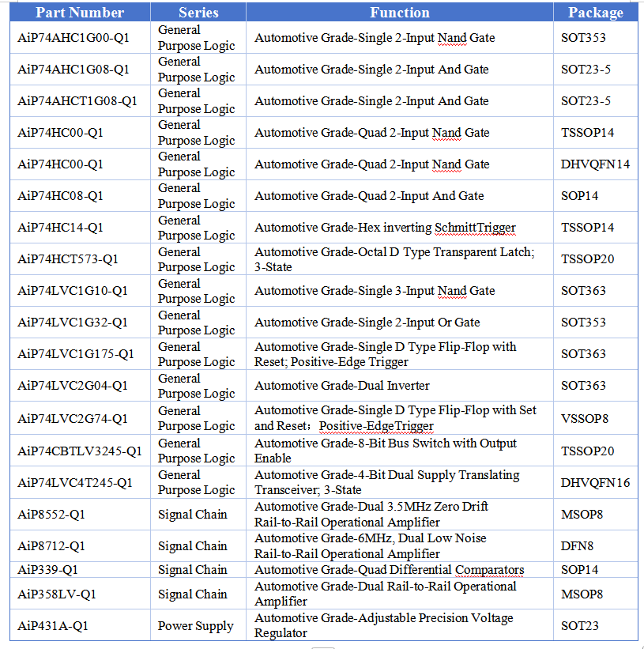The height and width of the screenshot is (649, 644).
Task: Click the Dual Inverter function cell
Action: (342, 386)
